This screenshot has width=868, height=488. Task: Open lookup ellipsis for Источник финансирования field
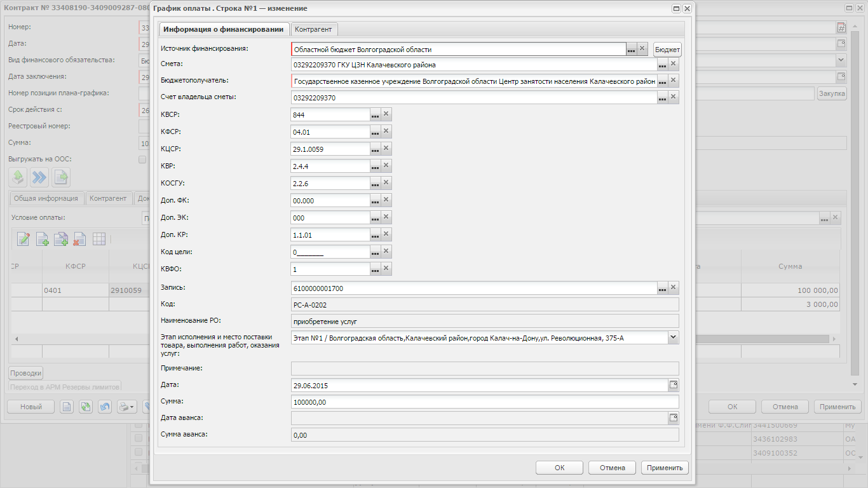tap(631, 49)
